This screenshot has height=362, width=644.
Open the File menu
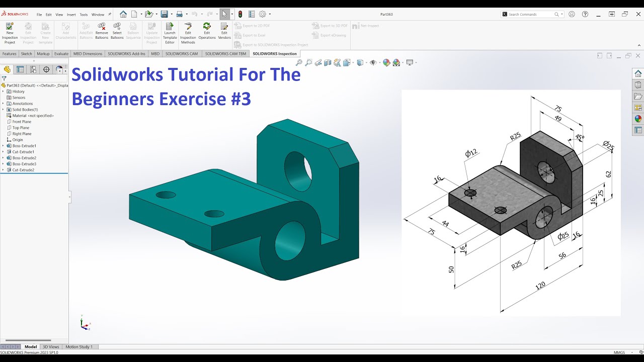point(39,15)
